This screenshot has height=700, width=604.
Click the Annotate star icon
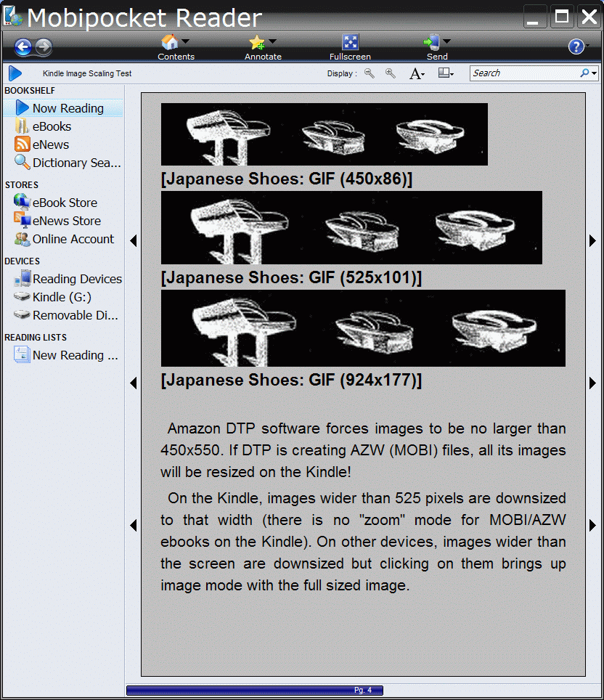pos(257,42)
